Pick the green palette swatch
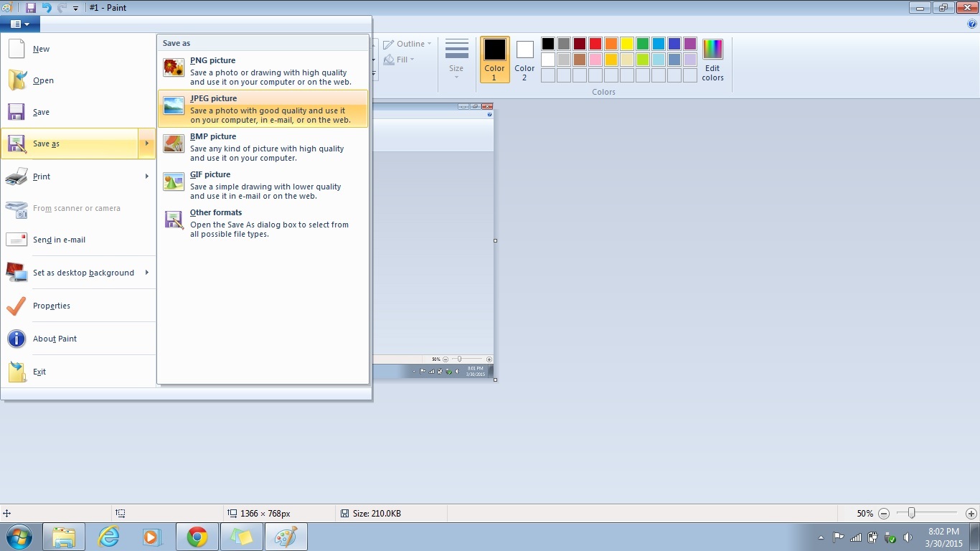 click(643, 44)
